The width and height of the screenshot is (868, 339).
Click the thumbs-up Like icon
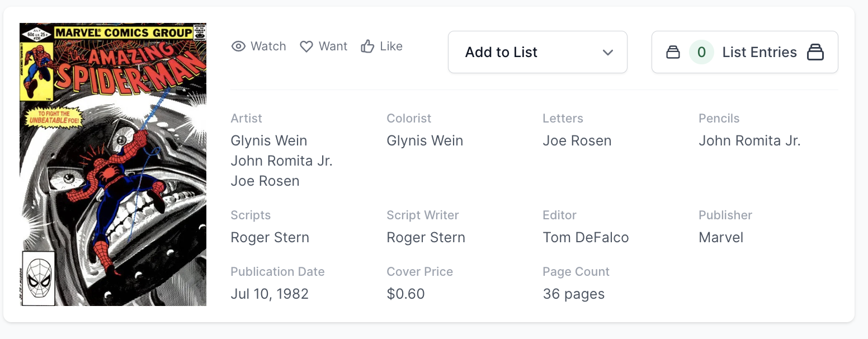click(367, 46)
